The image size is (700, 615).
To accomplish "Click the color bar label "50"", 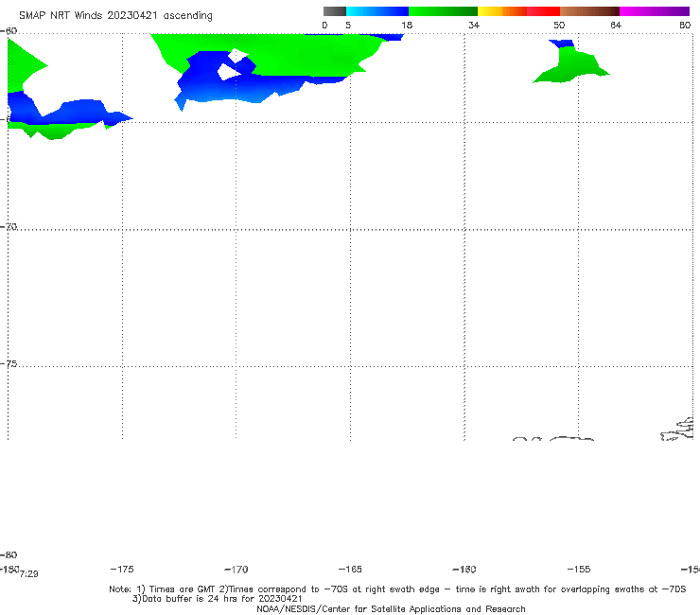I will pos(559,25).
